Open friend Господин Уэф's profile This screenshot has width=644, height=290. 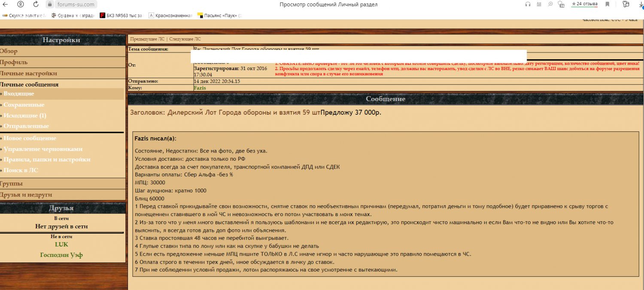coord(61,255)
